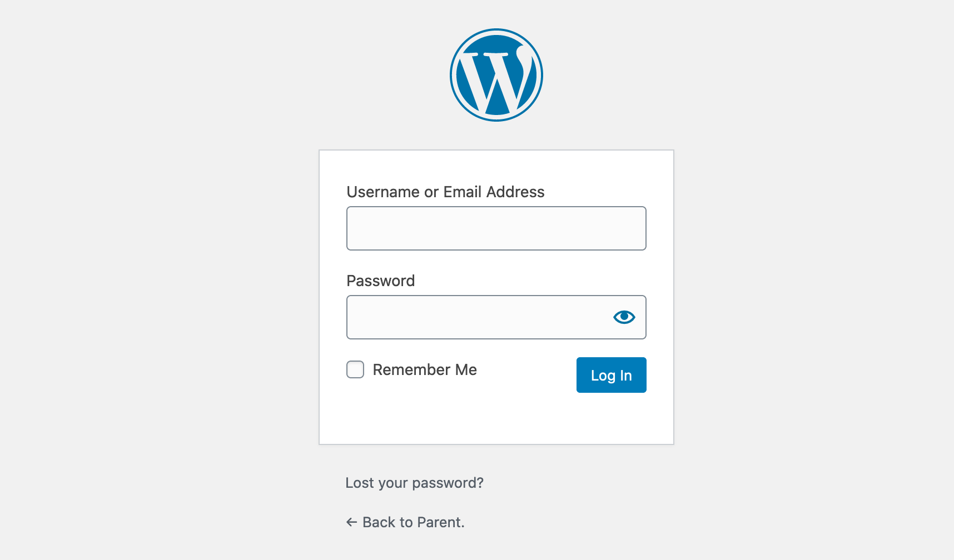The width and height of the screenshot is (954, 560).
Task: Enable the Remember Me option box
Action: click(x=355, y=369)
